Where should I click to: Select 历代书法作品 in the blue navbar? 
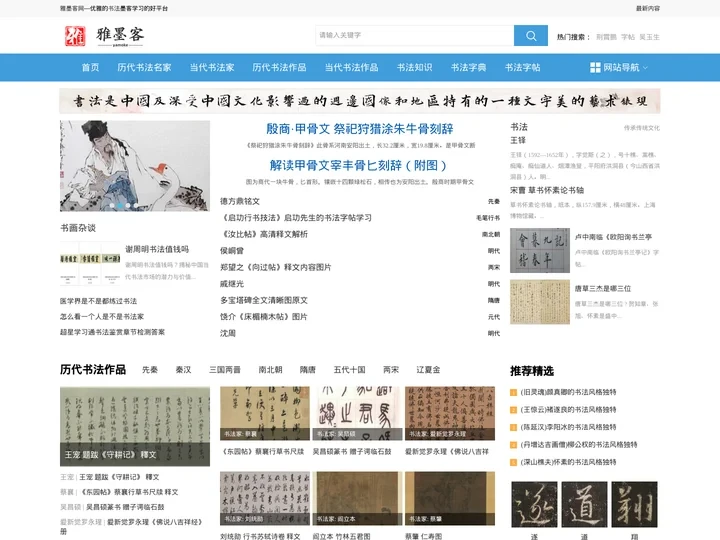[x=279, y=68]
